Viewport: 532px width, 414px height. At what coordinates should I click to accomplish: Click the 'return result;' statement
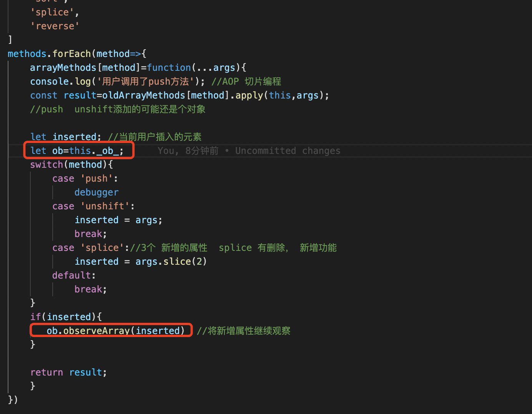pyautogui.click(x=68, y=372)
